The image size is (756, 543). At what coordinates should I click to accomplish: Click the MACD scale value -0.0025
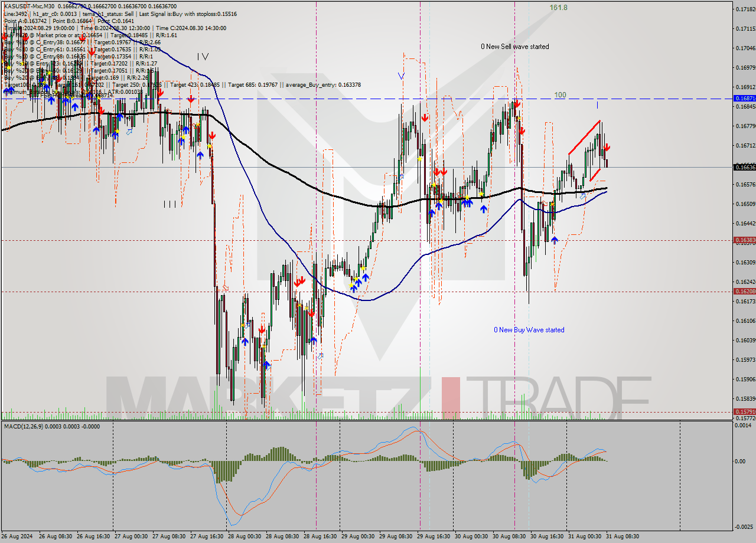click(744, 526)
